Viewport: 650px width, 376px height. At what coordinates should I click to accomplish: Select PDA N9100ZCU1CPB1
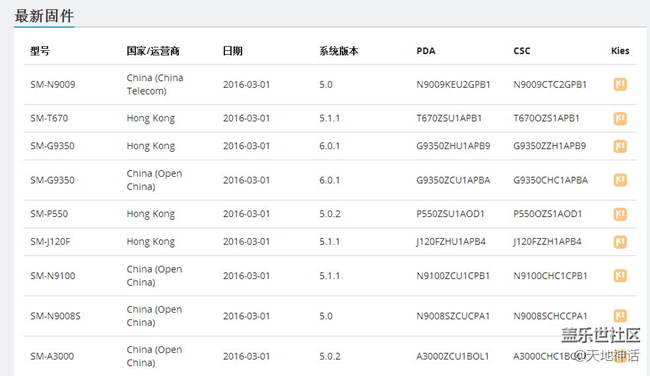(453, 276)
